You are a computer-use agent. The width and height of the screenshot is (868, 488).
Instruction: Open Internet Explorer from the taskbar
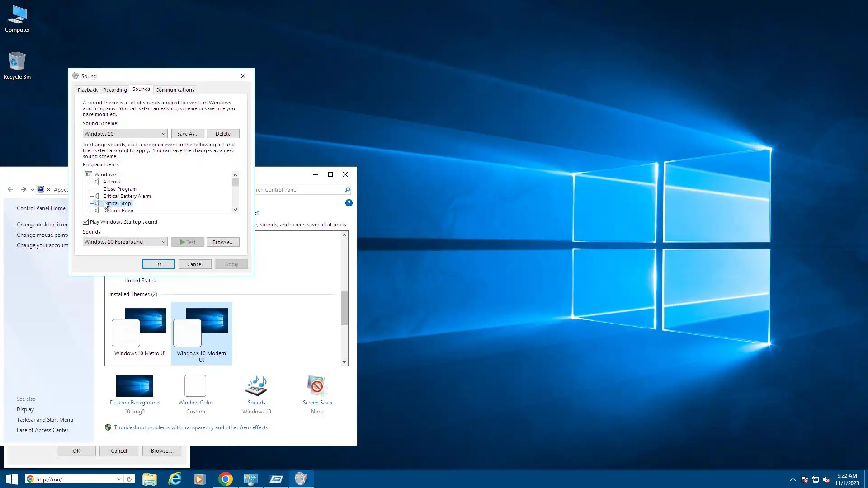click(175, 479)
